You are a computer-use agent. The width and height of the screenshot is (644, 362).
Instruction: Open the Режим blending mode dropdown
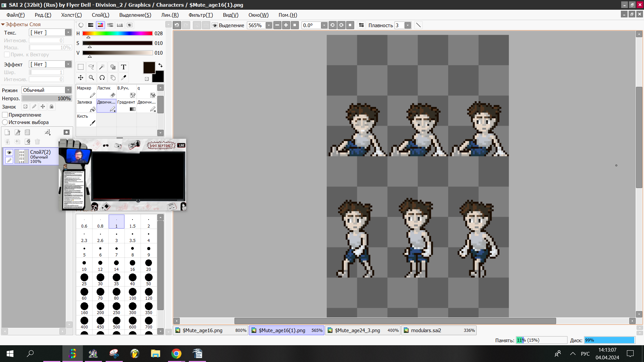pyautogui.click(x=68, y=90)
